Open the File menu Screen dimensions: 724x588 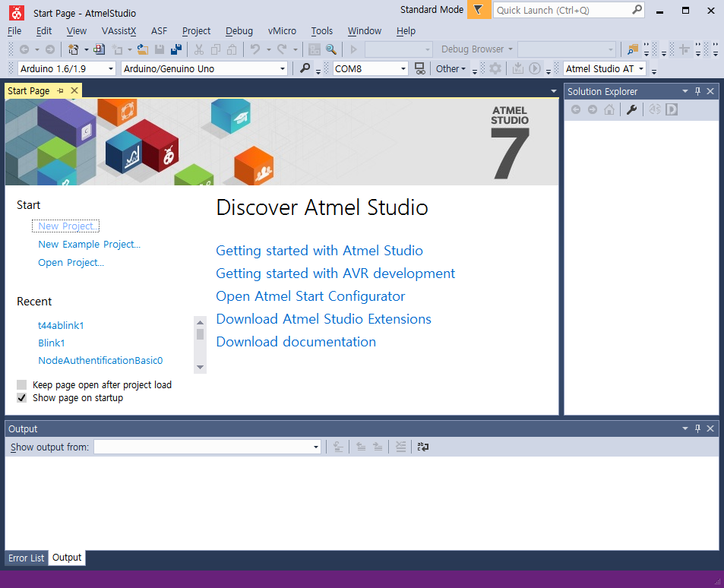click(x=14, y=31)
